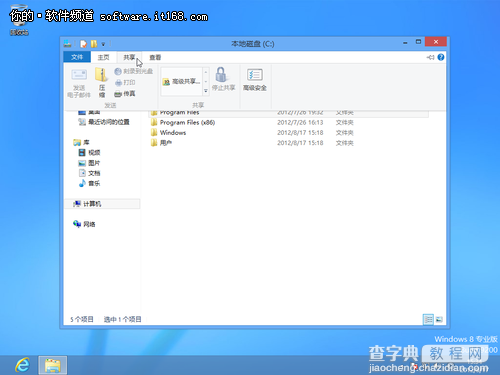
Task: Click the date 2012/7/26 16:13
Action: (300, 122)
